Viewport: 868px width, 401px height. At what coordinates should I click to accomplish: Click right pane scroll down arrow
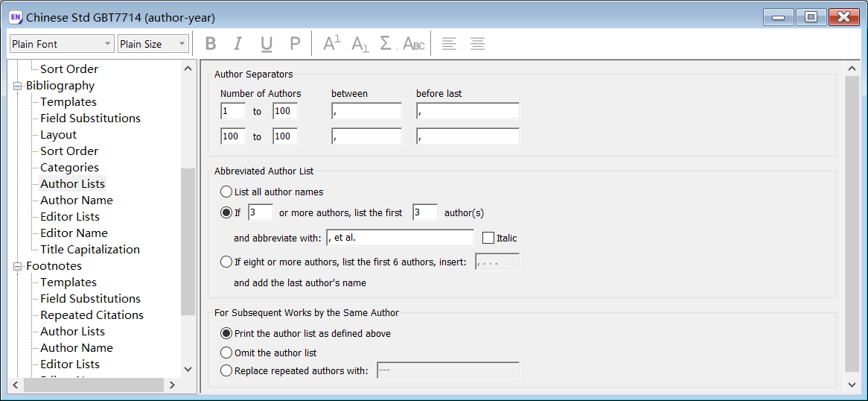click(852, 385)
